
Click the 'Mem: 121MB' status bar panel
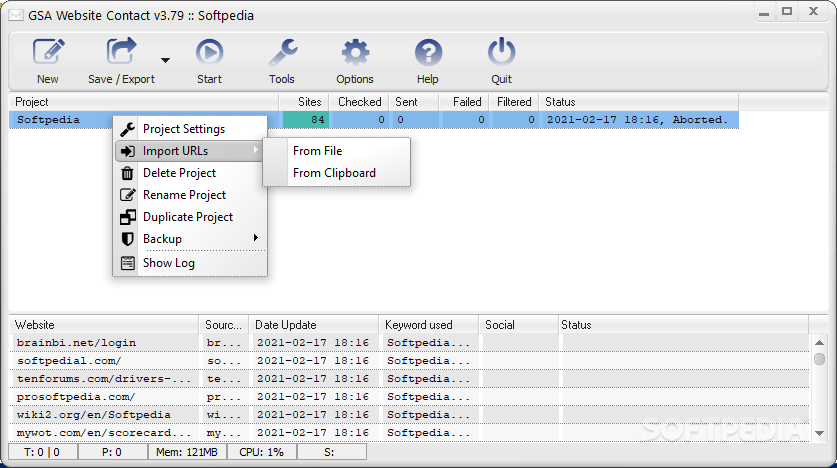click(x=187, y=452)
